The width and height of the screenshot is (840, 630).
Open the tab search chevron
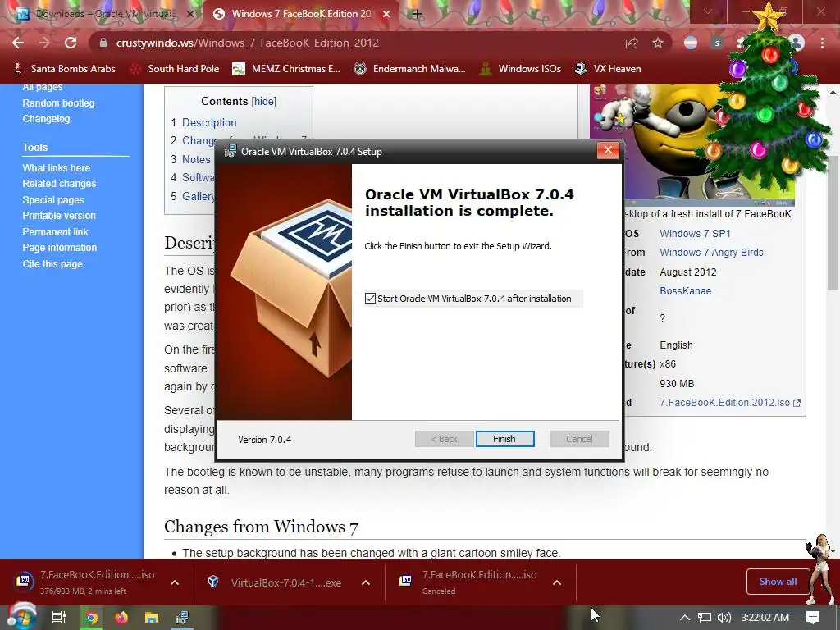pos(708,11)
